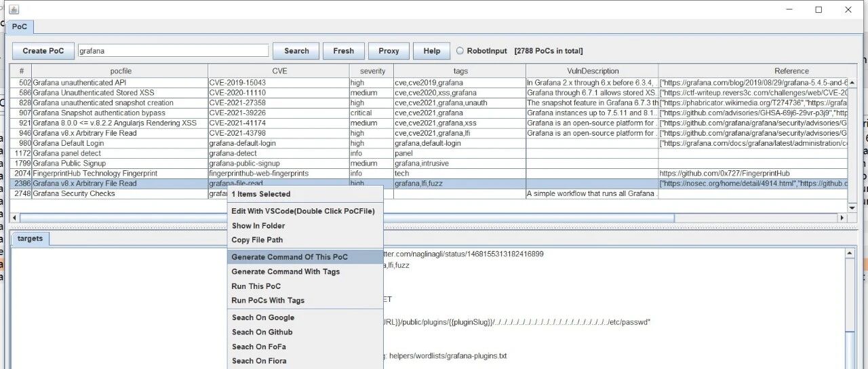
Task: Select row Grafana Snapshot authentication bypass
Action: coord(429,113)
